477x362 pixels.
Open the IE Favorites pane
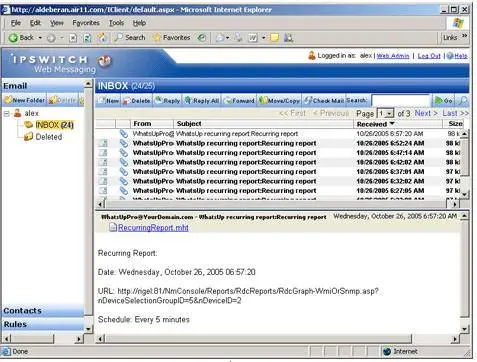pyautogui.click(x=171, y=38)
